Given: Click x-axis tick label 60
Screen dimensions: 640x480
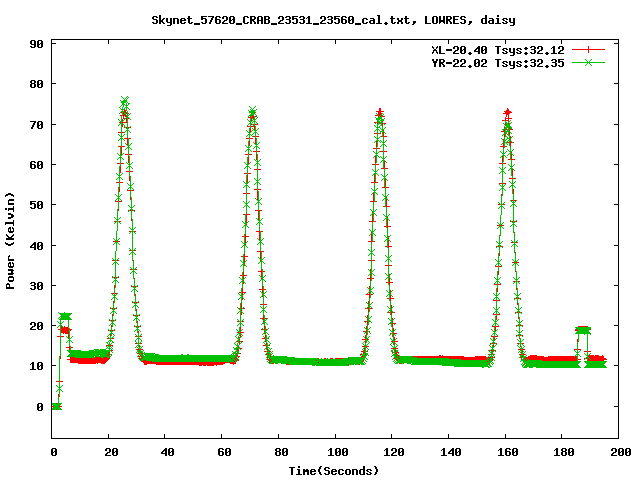Looking at the screenshot, I should coord(224,452).
